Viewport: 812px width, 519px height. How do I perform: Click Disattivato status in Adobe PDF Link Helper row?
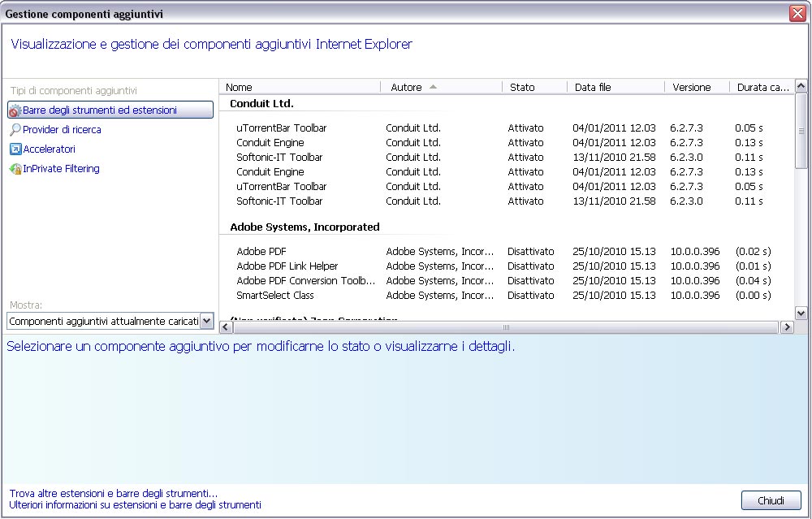coord(531,266)
